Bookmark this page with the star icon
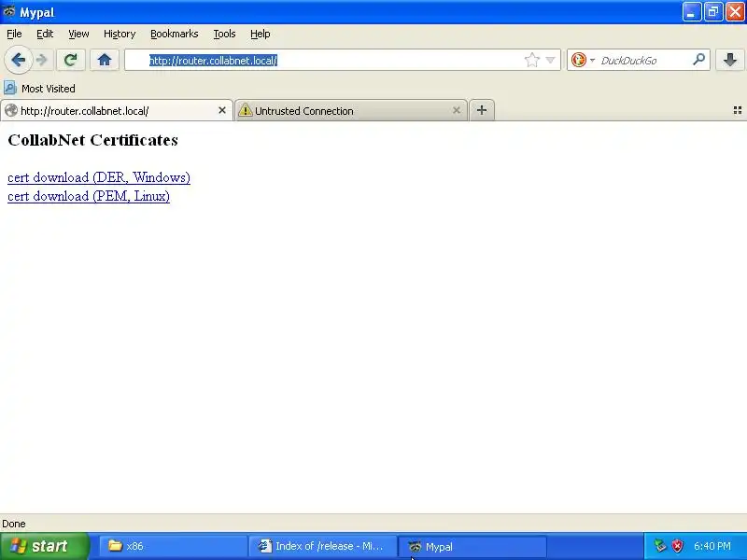 [x=531, y=60]
